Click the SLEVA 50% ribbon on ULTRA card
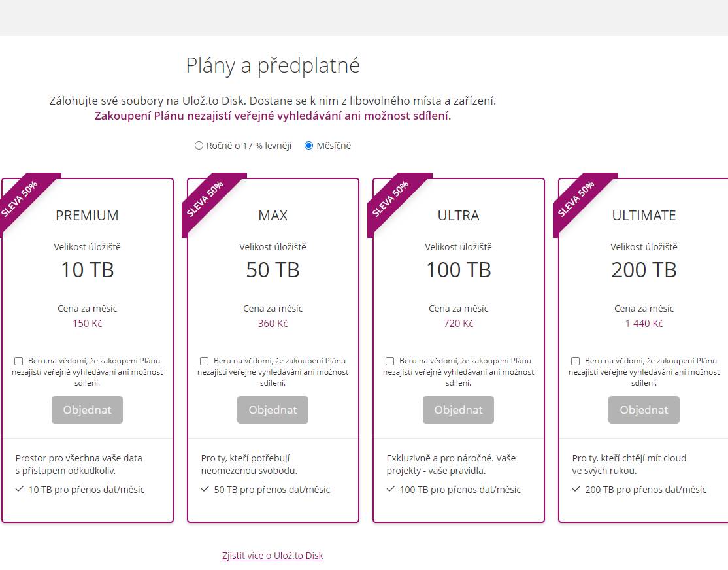Viewport: 728px width, 570px height. (x=391, y=198)
